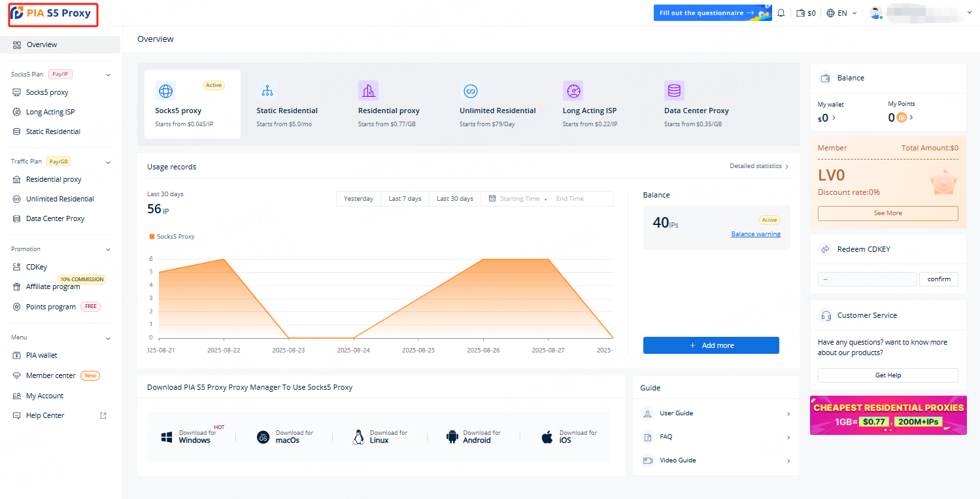Toggle the Socks5 Proxy chart legend
Viewport: 980px width, 499px height.
tap(172, 237)
